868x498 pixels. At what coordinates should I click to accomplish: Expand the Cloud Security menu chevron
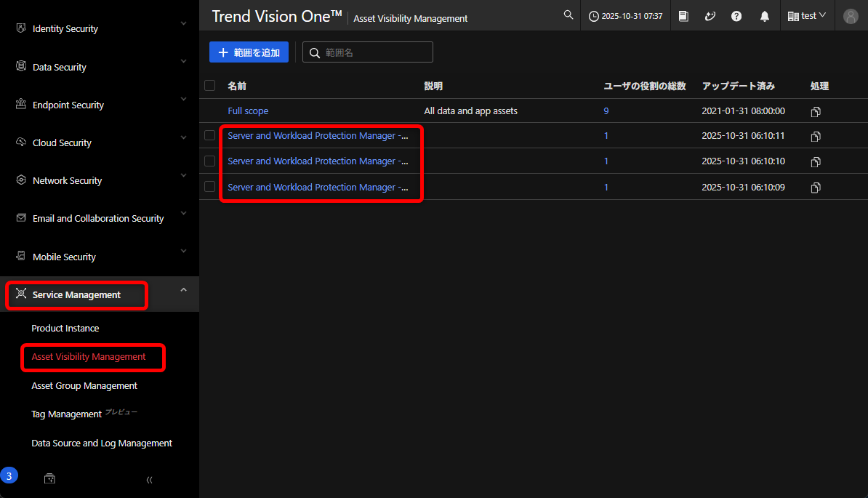[x=183, y=137]
